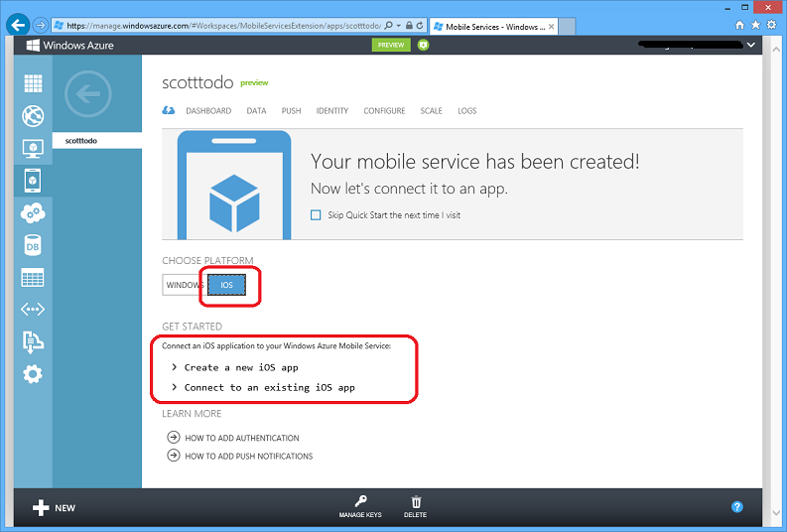Image resolution: width=787 pixels, height=532 pixels.
Task: Check Skip Quick Start the next time
Action: 316,215
